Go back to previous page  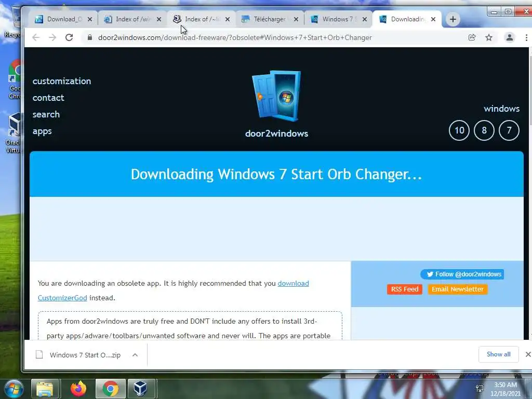click(x=36, y=37)
